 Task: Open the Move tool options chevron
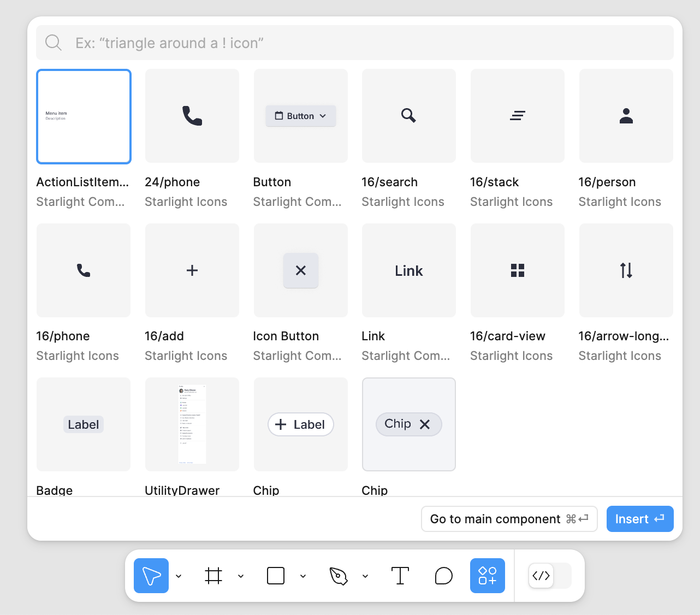click(x=179, y=576)
